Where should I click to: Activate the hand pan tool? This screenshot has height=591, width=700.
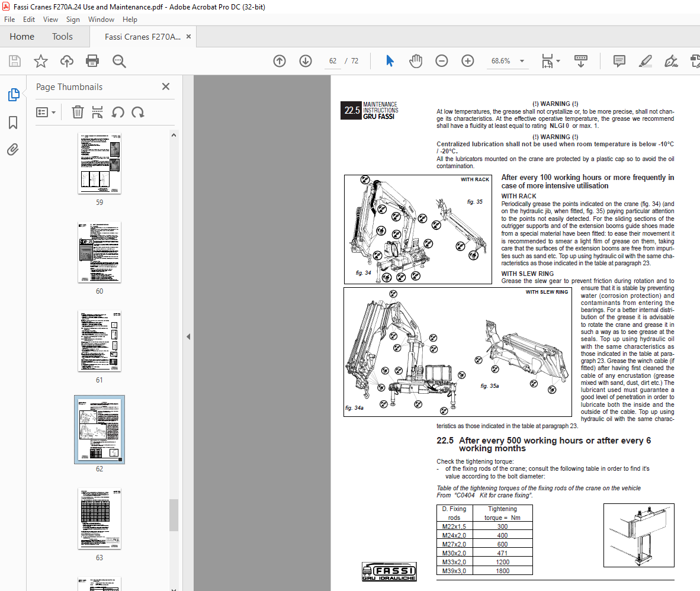pos(416,61)
